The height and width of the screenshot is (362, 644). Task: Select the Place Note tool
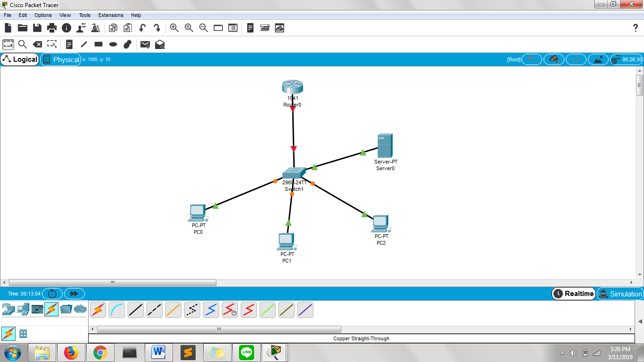coord(69,44)
